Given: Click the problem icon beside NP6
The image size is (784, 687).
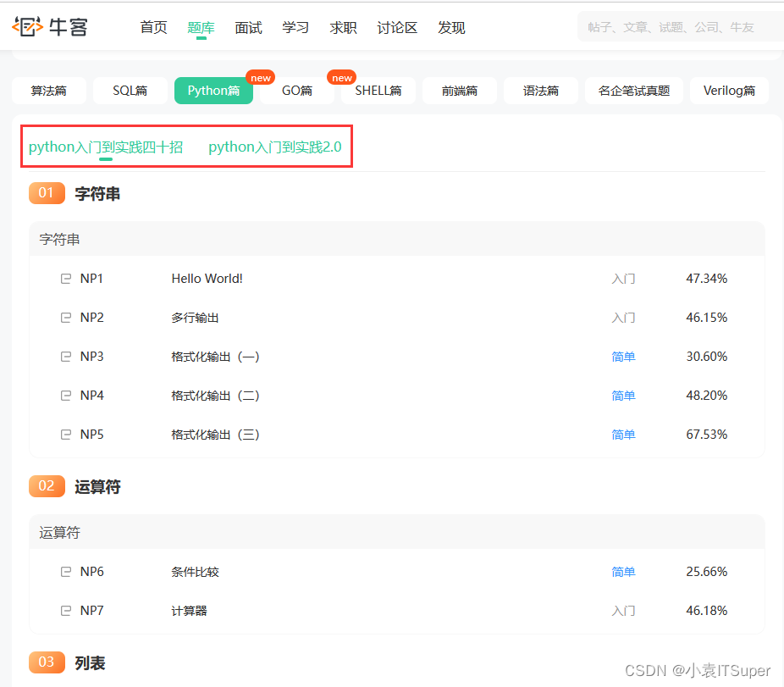Looking at the screenshot, I should (65, 572).
